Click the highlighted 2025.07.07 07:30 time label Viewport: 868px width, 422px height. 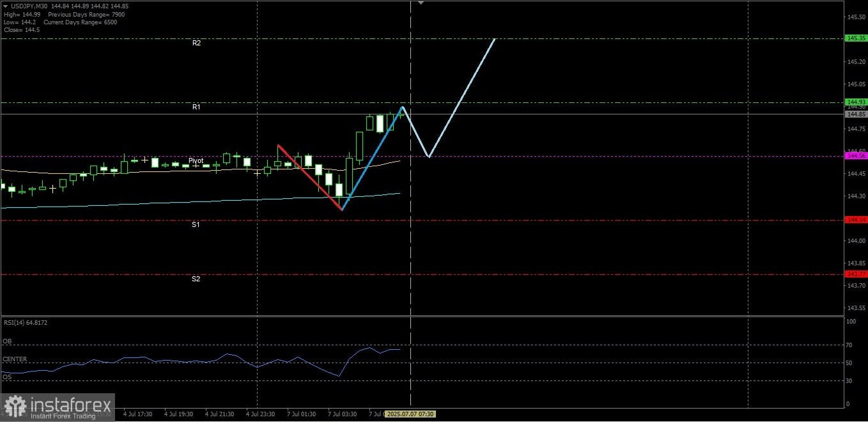[411, 414]
